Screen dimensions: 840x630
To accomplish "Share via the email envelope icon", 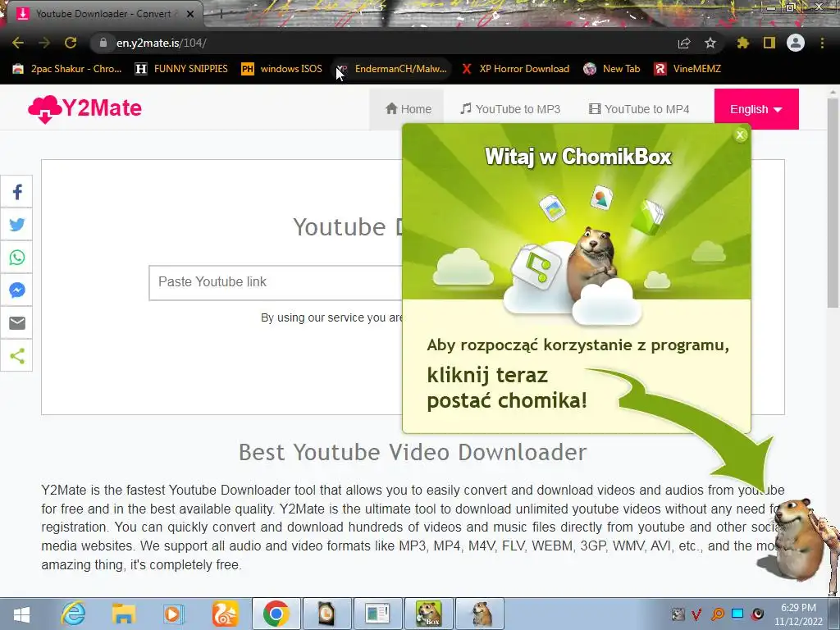I will pyautogui.click(x=16, y=323).
